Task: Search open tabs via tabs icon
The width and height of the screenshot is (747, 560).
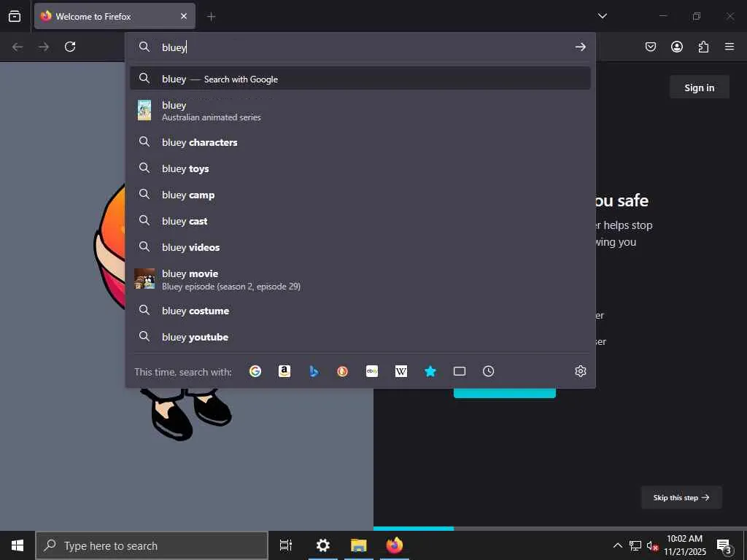Action: click(x=460, y=371)
